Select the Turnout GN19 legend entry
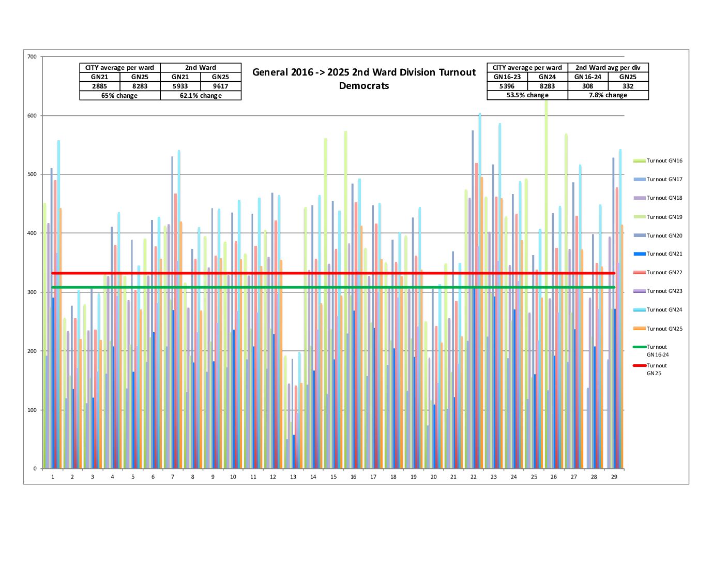The image size is (728, 563). tap(664, 217)
